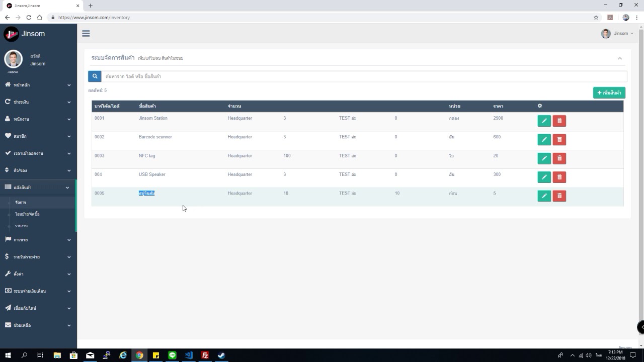Image resolution: width=644 pixels, height=362 pixels.
Task: Open Steam from the taskbar
Action: tap(221, 355)
